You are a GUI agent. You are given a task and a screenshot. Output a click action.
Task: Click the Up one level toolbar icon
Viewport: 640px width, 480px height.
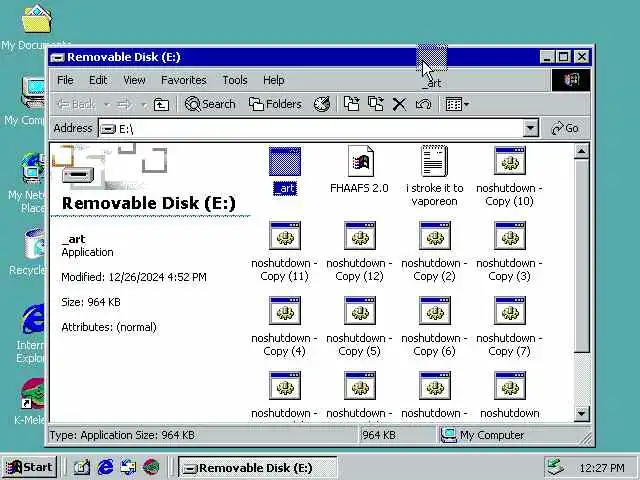161,104
